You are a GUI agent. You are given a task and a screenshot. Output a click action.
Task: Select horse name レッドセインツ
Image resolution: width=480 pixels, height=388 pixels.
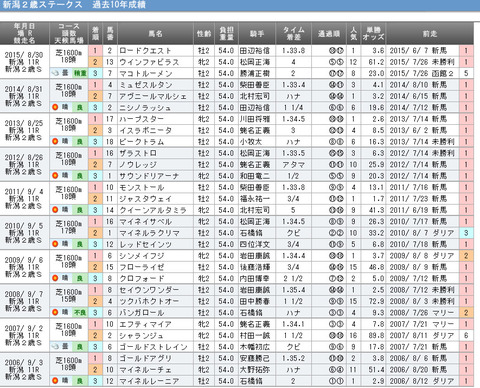point(145,244)
